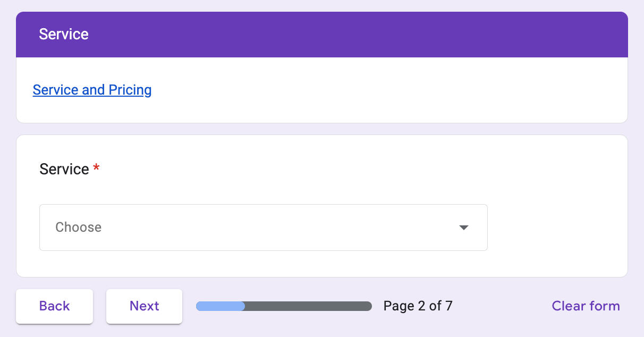644x337 pixels.
Task: Go to previous page with Back
Action: point(54,306)
